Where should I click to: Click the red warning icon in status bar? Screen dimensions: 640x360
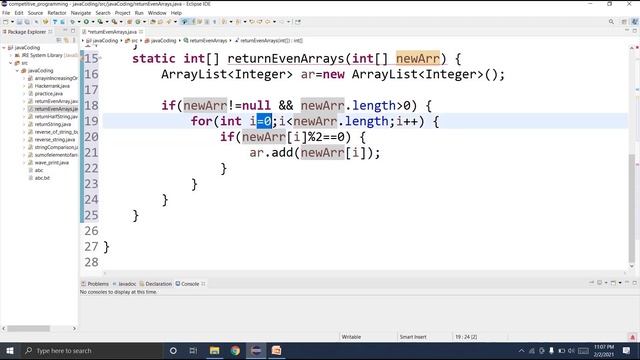click(x=632, y=337)
